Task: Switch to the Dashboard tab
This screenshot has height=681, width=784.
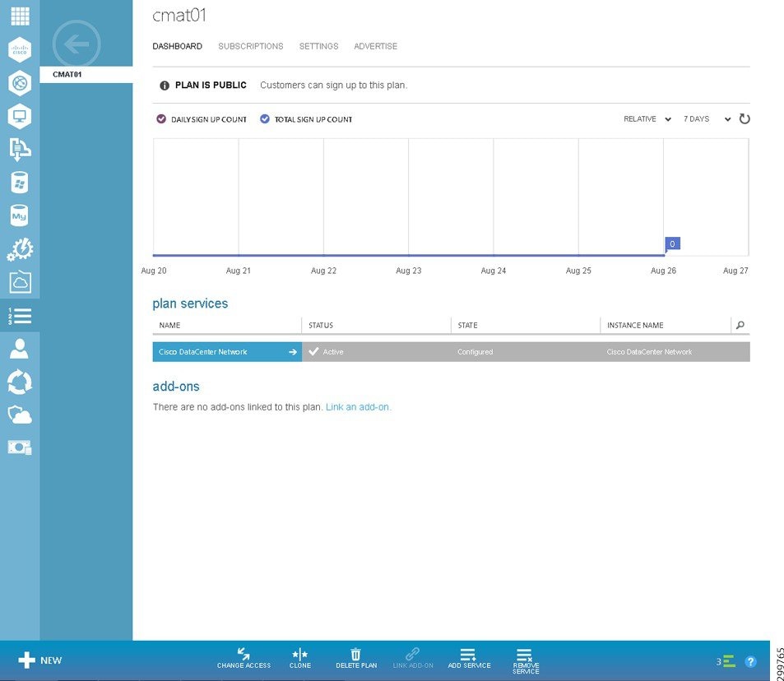Action: pyautogui.click(x=178, y=46)
